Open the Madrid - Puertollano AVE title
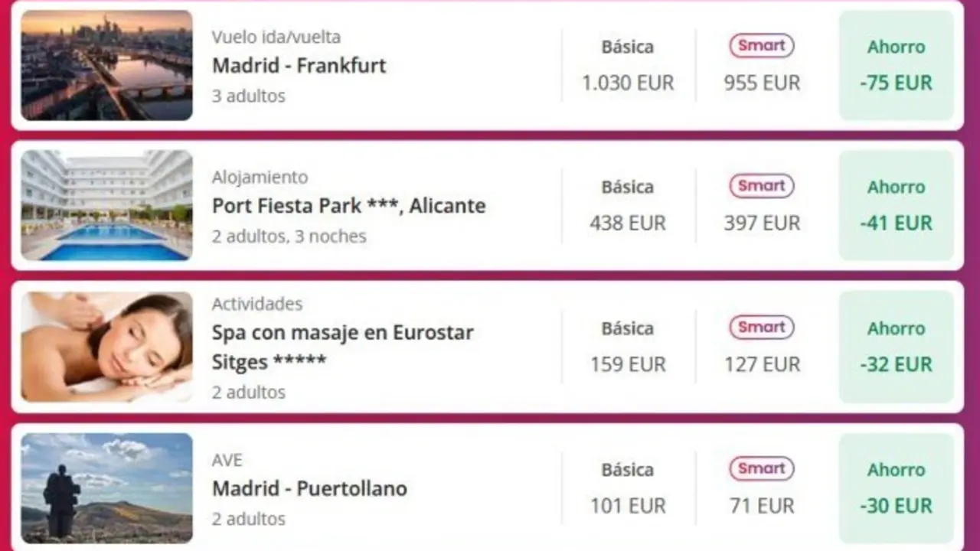The image size is (980, 551). click(x=309, y=488)
